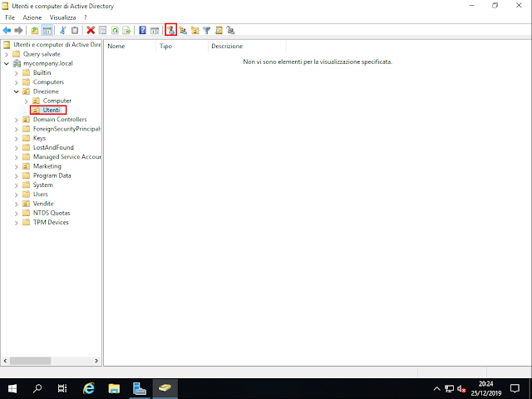Create a new group with toolbar icon
The width and height of the screenshot is (532, 399).
(183, 31)
